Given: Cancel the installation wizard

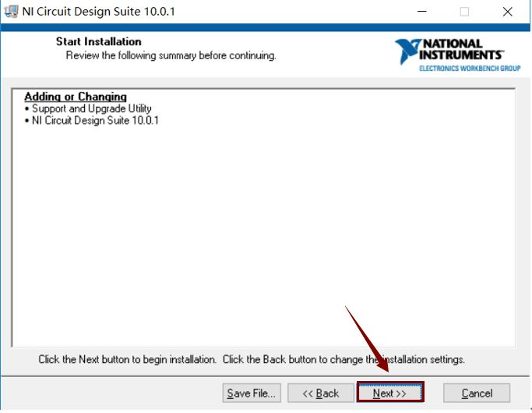Looking at the screenshot, I should click(477, 393).
